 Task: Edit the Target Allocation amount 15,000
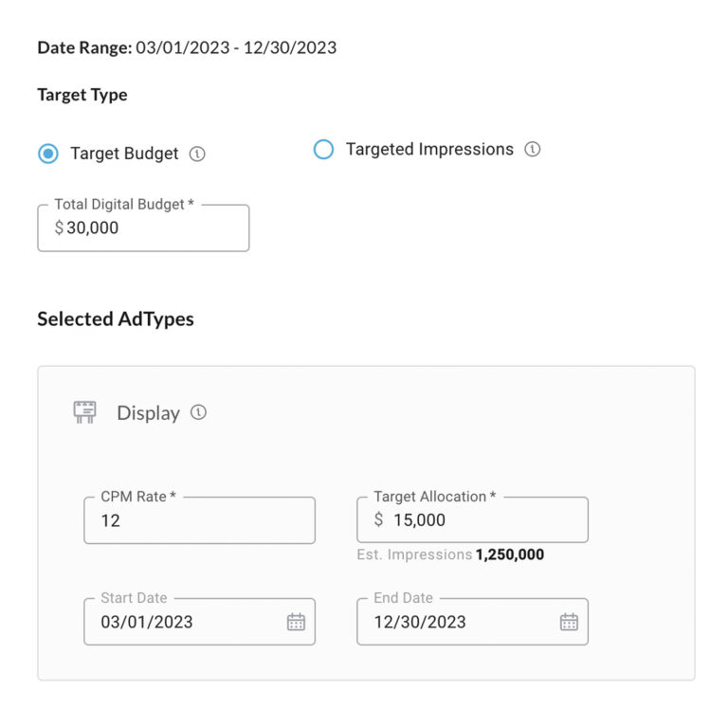(419, 519)
